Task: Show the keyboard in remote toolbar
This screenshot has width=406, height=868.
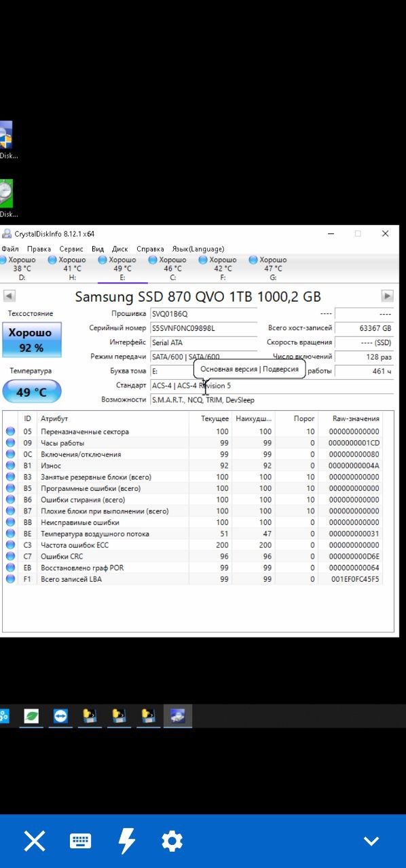Action: [x=80, y=841]
